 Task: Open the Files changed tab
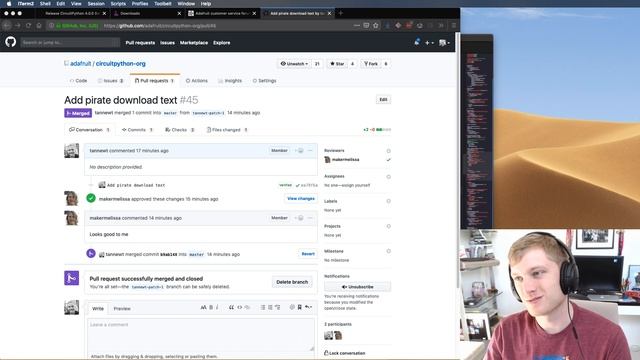click(227, 130)
